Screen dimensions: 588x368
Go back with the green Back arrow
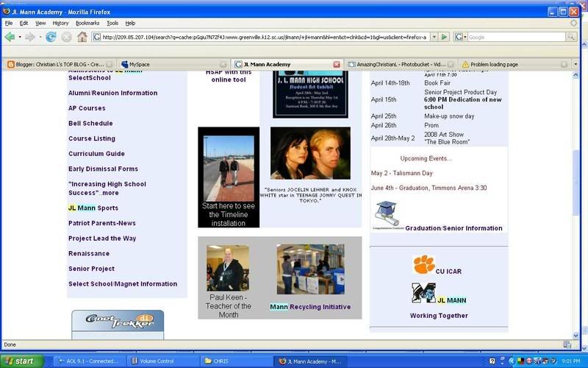coord(10,37)
